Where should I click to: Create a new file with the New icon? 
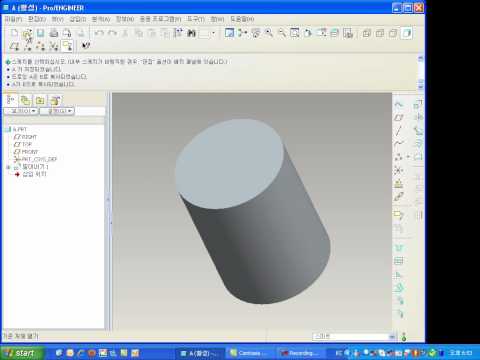(14, 33)
